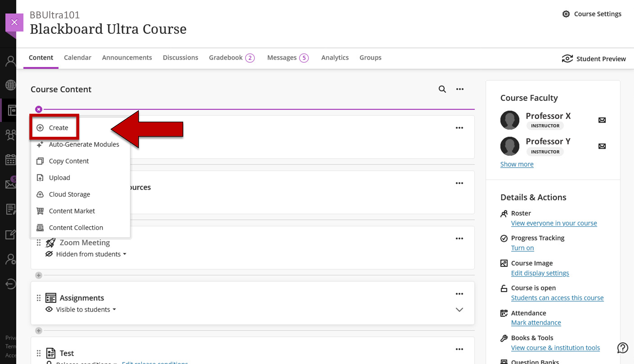Send message to Professor X envelope icon
This screenshot has width=634, height=364.
[x=602, y=120]
